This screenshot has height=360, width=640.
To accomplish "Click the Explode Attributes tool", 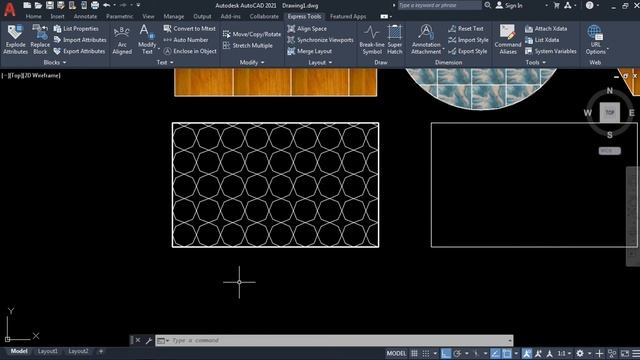I will (15, 40).
